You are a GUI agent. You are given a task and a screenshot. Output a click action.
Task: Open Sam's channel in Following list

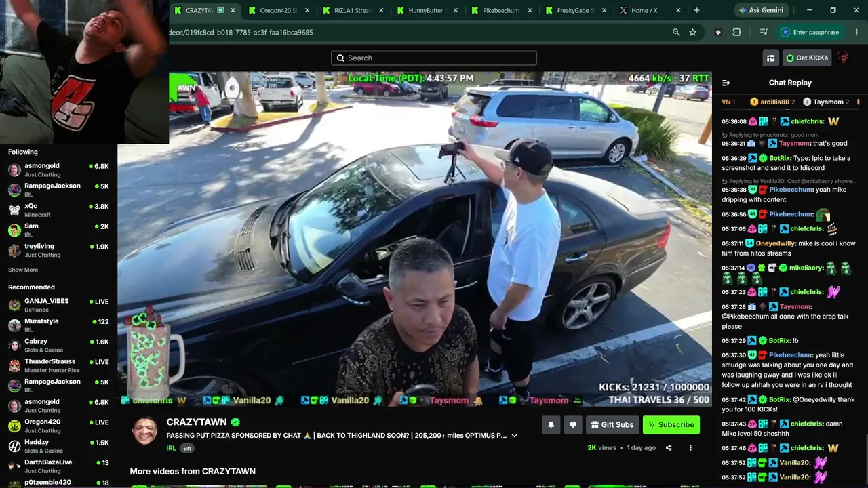click(58, 230)
